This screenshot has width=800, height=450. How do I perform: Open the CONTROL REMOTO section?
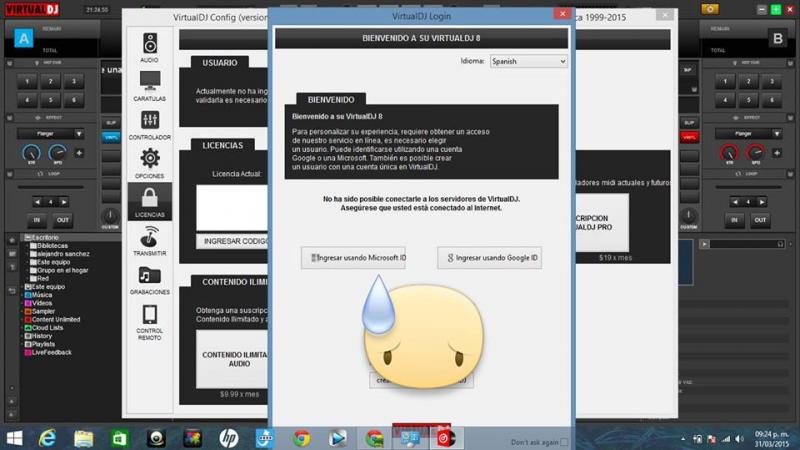(x=149, y=322)
